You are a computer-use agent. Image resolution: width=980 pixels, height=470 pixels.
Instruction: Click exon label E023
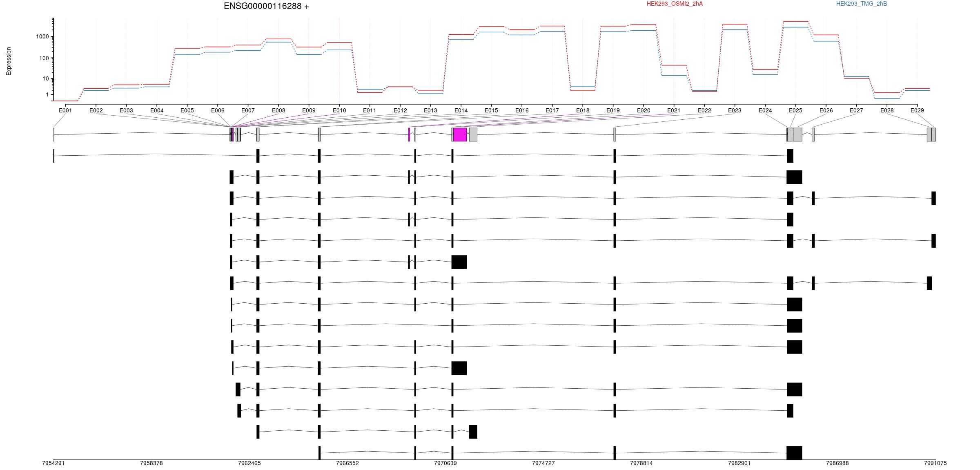pos(735,110)
